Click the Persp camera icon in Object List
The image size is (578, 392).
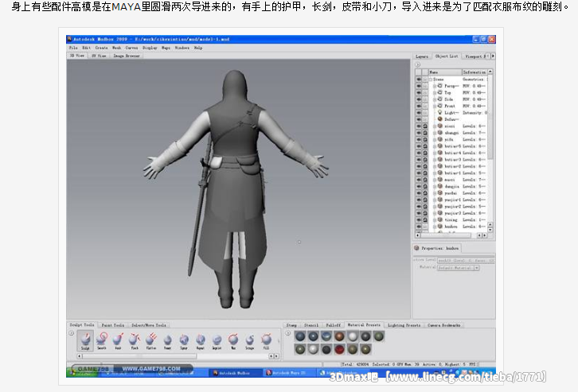pos(439,86)
